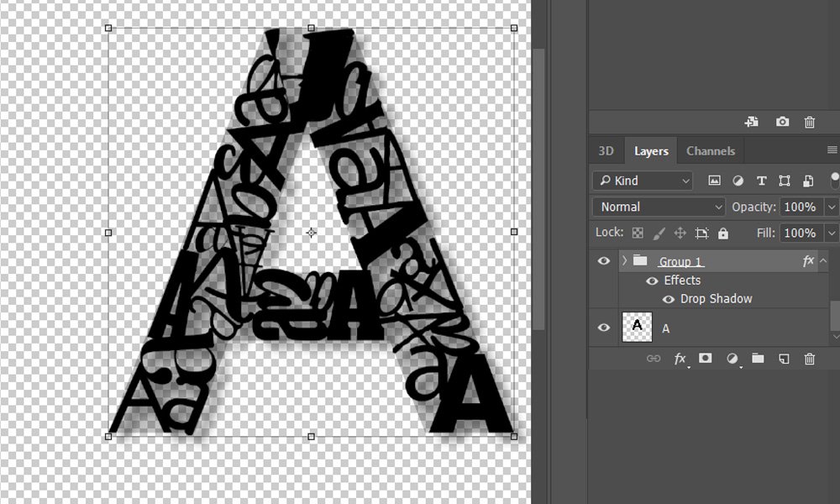This screenshot has width=840, height=504.
Task: Click the top-right transform handle
Action: coord(514,28)
